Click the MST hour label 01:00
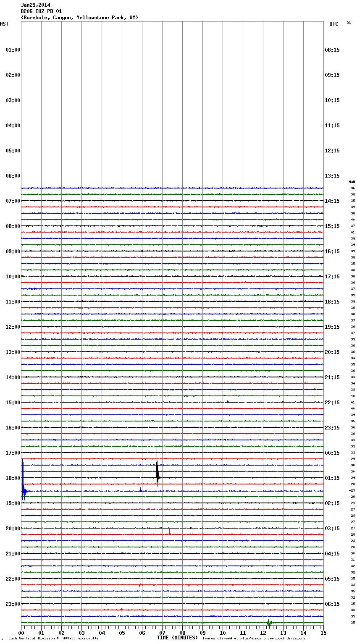 coord(13,50)
